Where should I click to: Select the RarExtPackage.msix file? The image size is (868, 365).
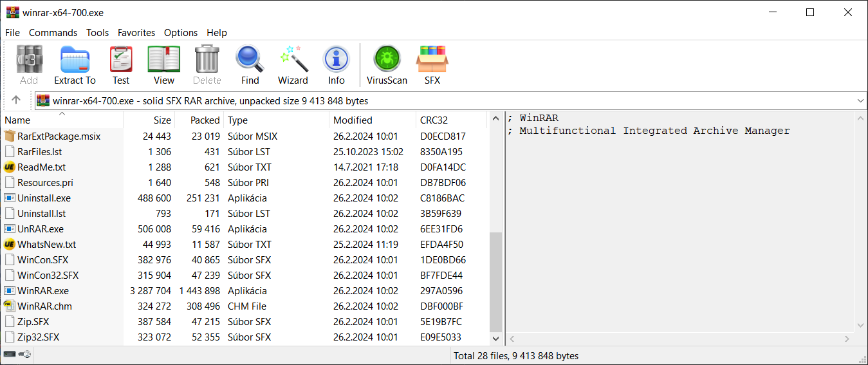pos(59,136)
